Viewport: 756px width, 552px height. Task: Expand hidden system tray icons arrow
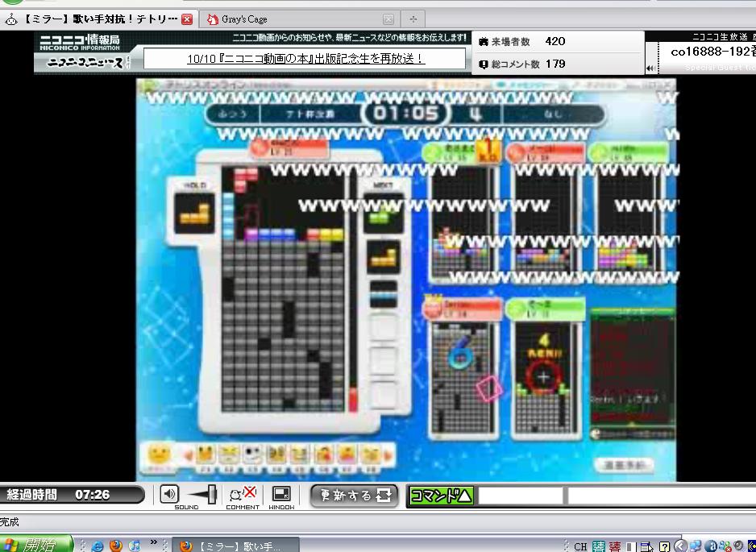[x=680, y=546]
